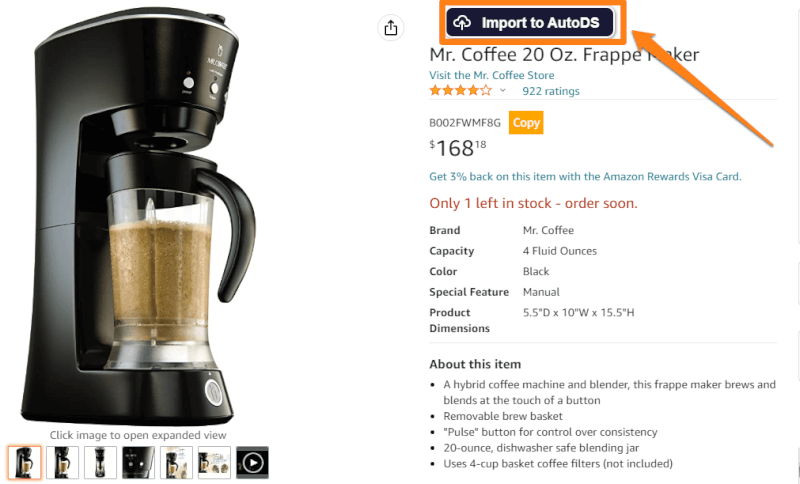
Task: Open the 922 ratings link
Action: click(x=551, y=91)
